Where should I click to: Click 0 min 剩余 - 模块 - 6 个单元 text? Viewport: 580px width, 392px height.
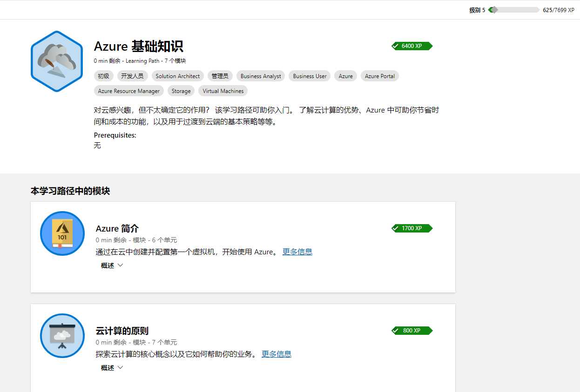coord(136,240)
